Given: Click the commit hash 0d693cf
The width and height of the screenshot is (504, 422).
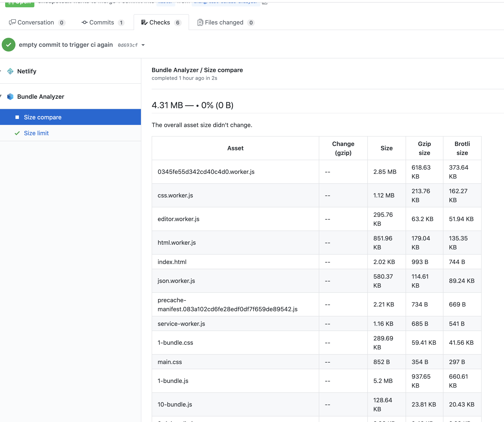Looking at the screenshot, I should pos(128,45).
